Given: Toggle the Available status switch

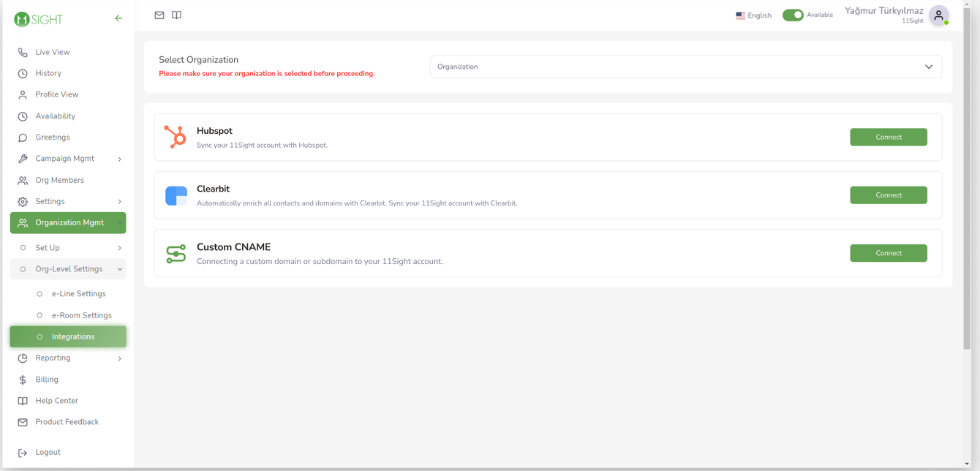Looking at the screenshot, I should 793,15.
